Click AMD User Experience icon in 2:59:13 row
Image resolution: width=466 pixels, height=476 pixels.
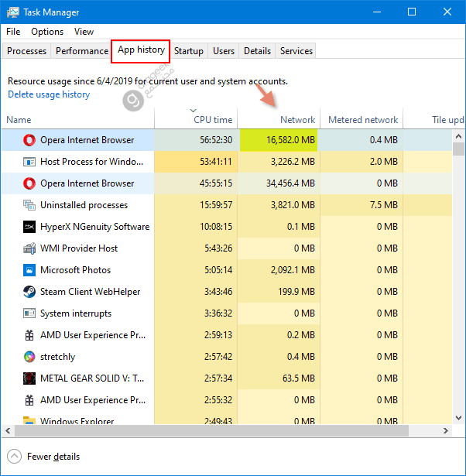29,335
